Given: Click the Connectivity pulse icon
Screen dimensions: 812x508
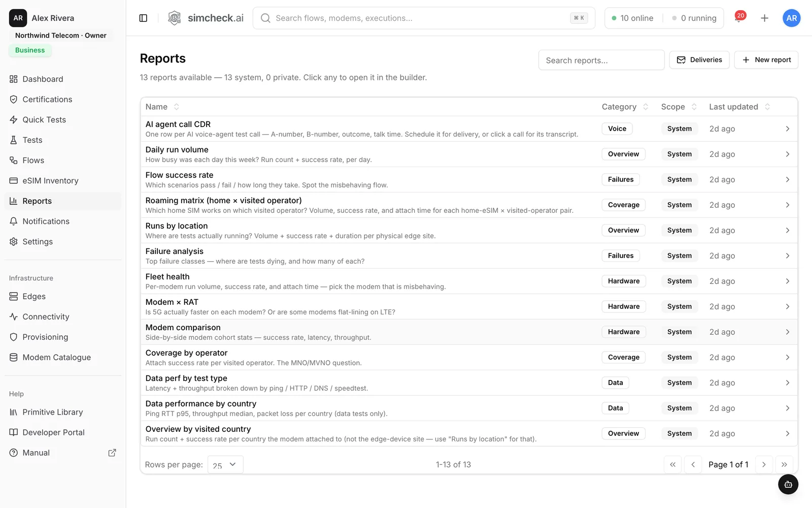Looking at the screenshot, I should [x=14, y=317].
